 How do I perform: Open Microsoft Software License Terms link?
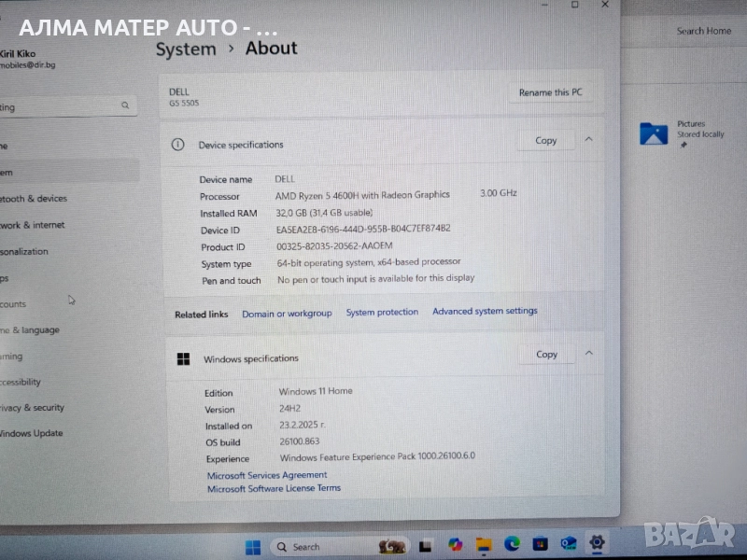[274, 488]
